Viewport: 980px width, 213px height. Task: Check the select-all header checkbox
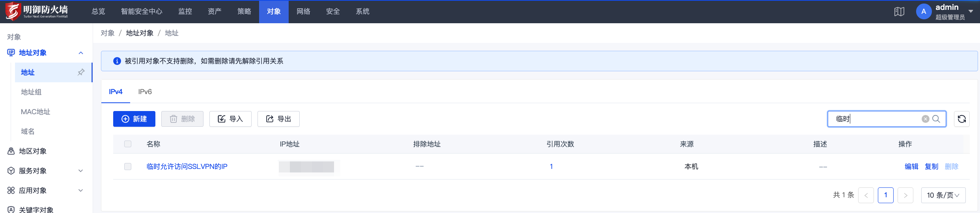tap(128, 144)
